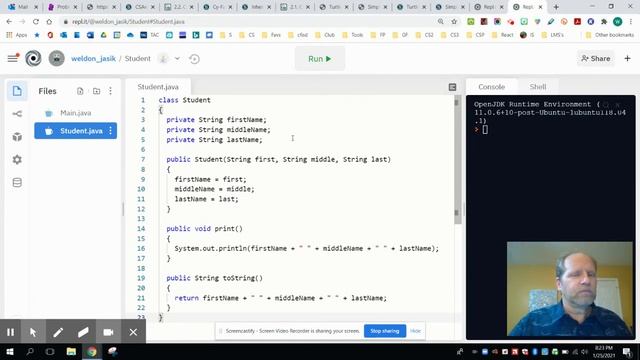Image resolution: width=640 pixels, height=360 pixels.
Task: Click line 7 Student constructor code
Action: (278, 160)
